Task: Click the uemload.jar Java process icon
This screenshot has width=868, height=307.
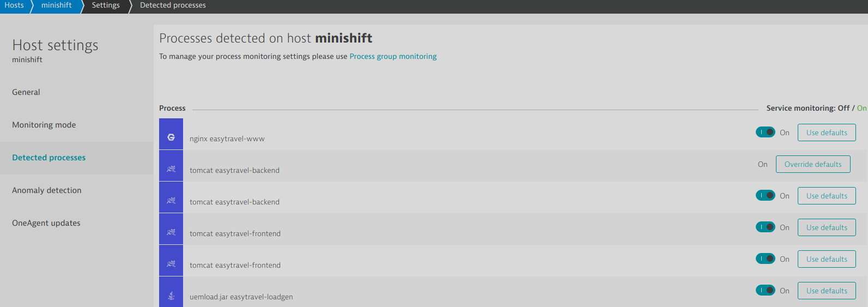Action: coord(171,295)
